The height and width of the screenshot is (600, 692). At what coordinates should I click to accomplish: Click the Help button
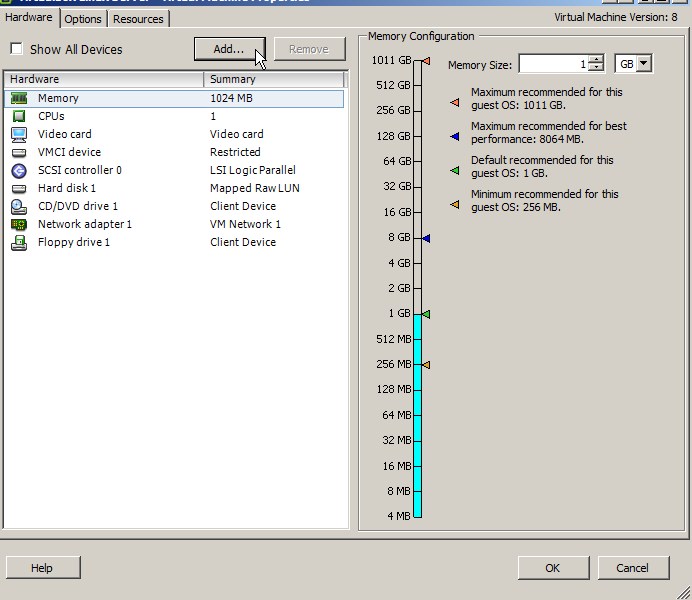coord(43,567)
